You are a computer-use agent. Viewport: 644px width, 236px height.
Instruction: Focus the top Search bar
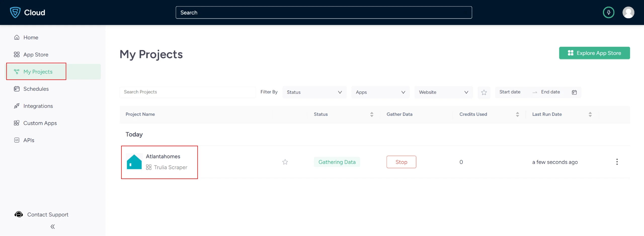(x=324, y=12)
